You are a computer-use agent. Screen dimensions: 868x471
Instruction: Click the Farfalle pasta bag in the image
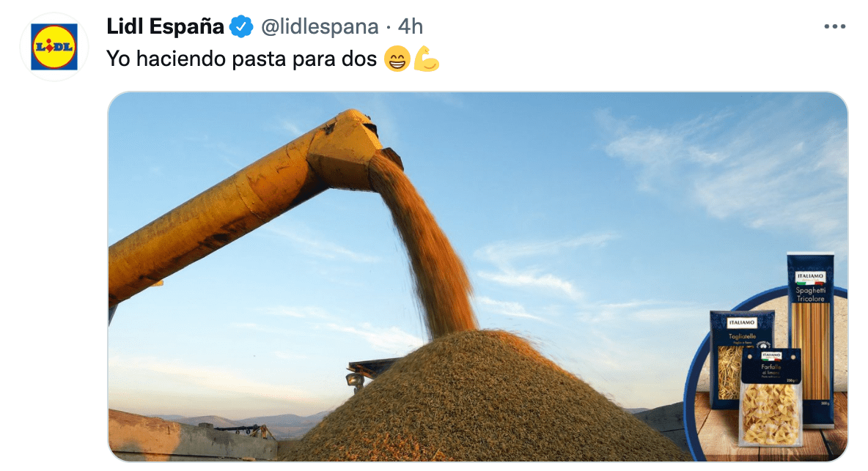(770, 397)
